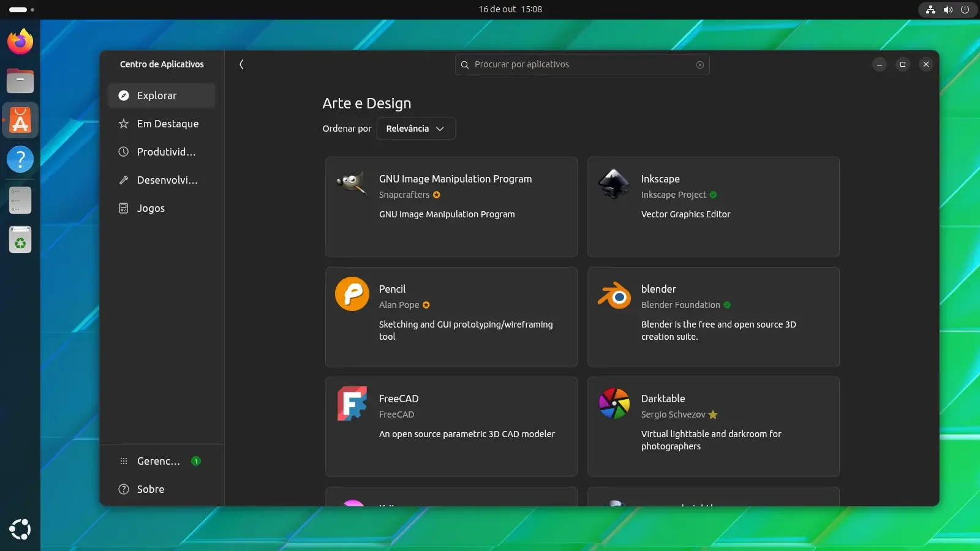Screen dimensions: 980x551
Task: Open the GIMP app icon
Action: point(352,183)
